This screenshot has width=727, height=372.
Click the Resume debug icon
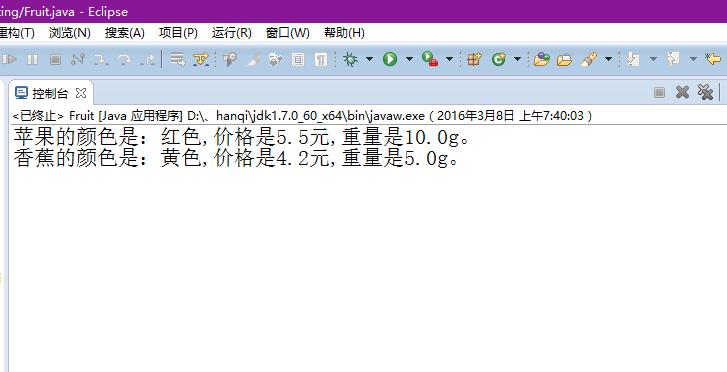tap(9, 59)
